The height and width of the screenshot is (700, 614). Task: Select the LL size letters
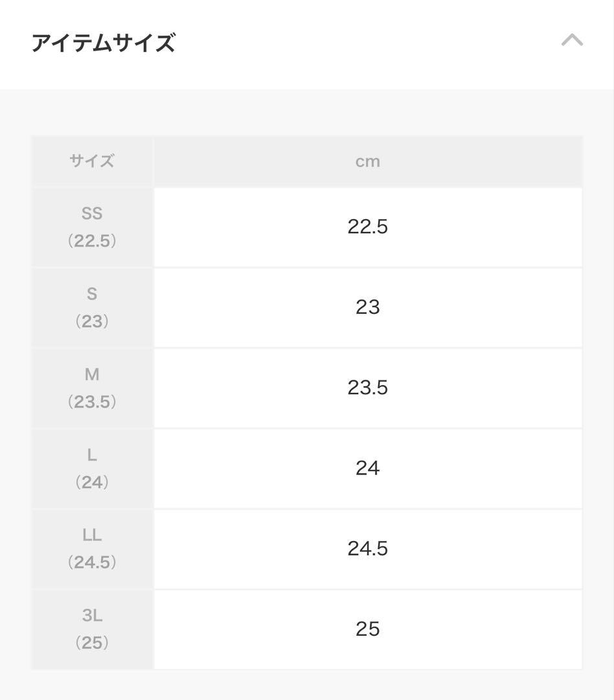(x=92, y=535)
